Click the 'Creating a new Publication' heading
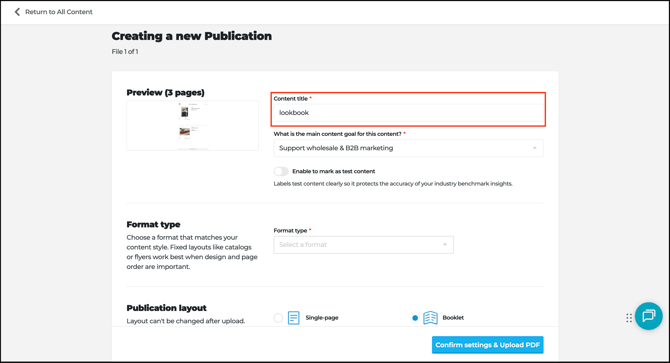 pyautogui.click(x=191, y=36)
